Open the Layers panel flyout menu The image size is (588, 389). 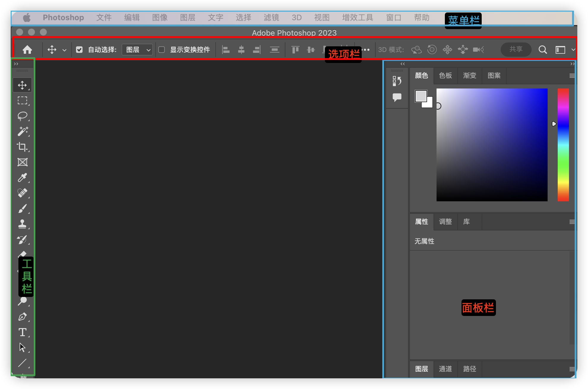click(x=572, y=369)
